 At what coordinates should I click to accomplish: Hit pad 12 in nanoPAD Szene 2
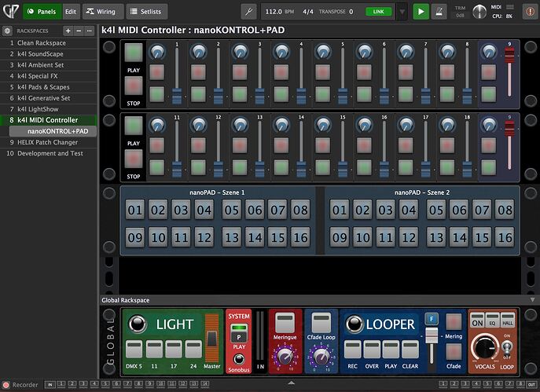pos(409,237)
